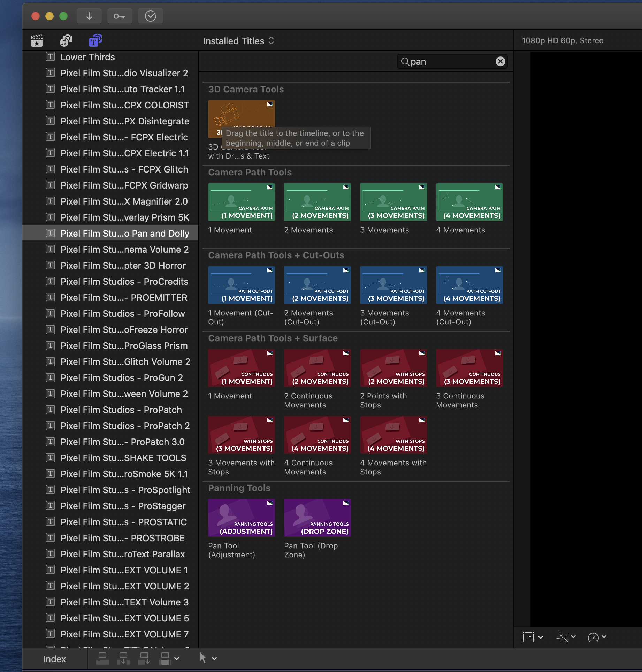Select Pixel Film Stu...PX Disintegrate
Screen dimensions: 642x672
pos(110,121)
